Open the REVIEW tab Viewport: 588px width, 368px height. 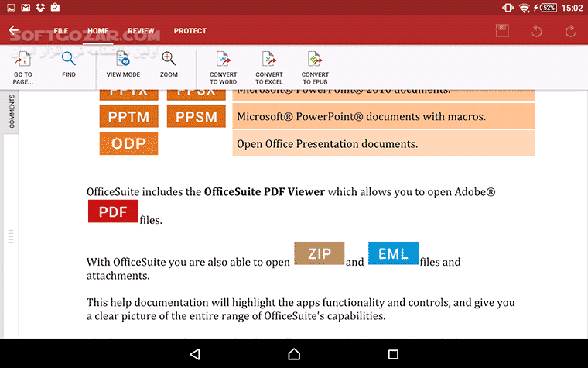141,31
